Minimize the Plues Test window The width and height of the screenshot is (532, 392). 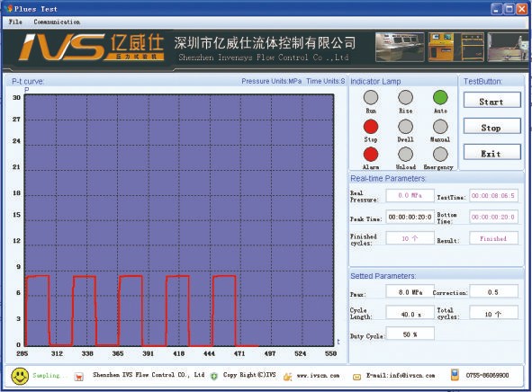tap(496, 9)
